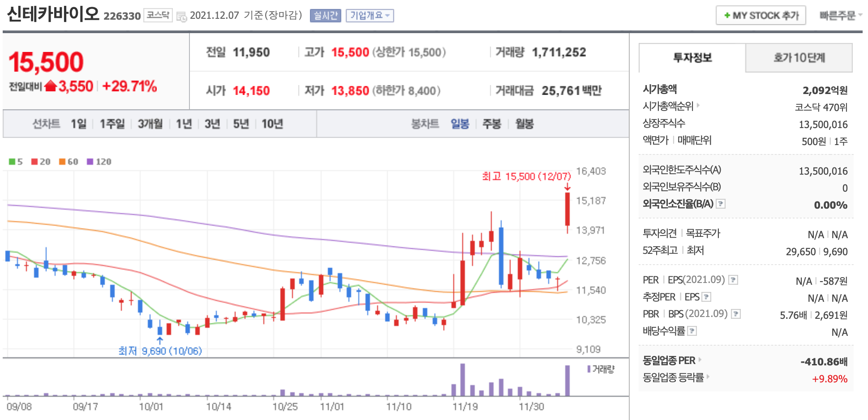
Task: Click the red up-arrow price change icon
Action: click(51, 86)
